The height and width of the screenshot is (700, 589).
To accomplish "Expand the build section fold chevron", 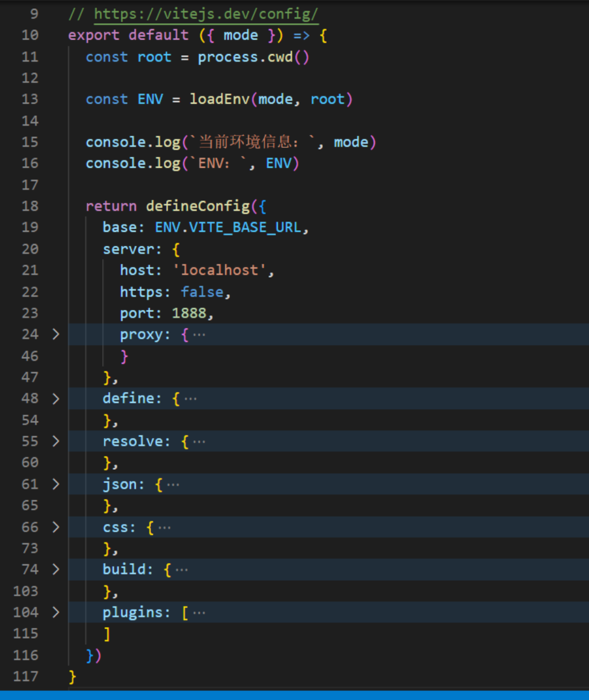I will click(x=56, y=569).
